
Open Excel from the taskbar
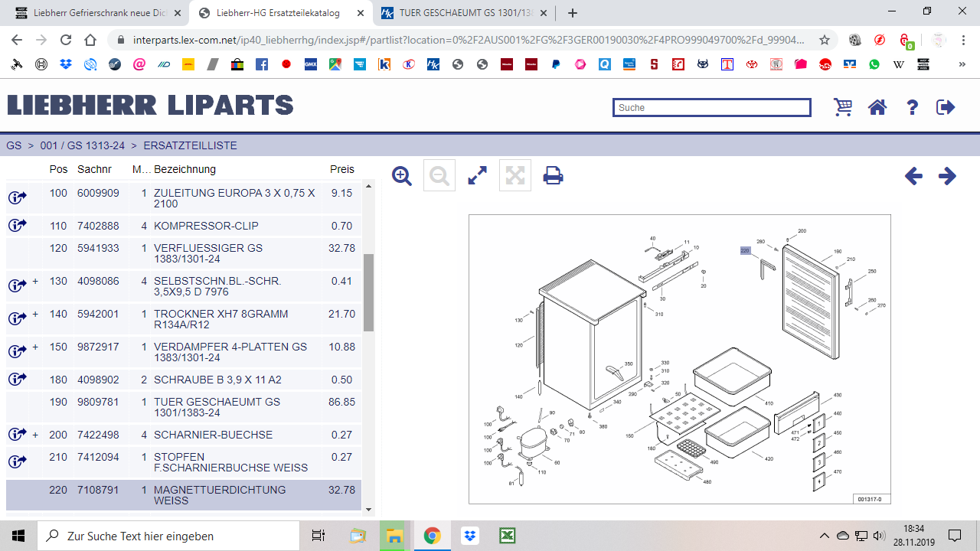[507, 536]
